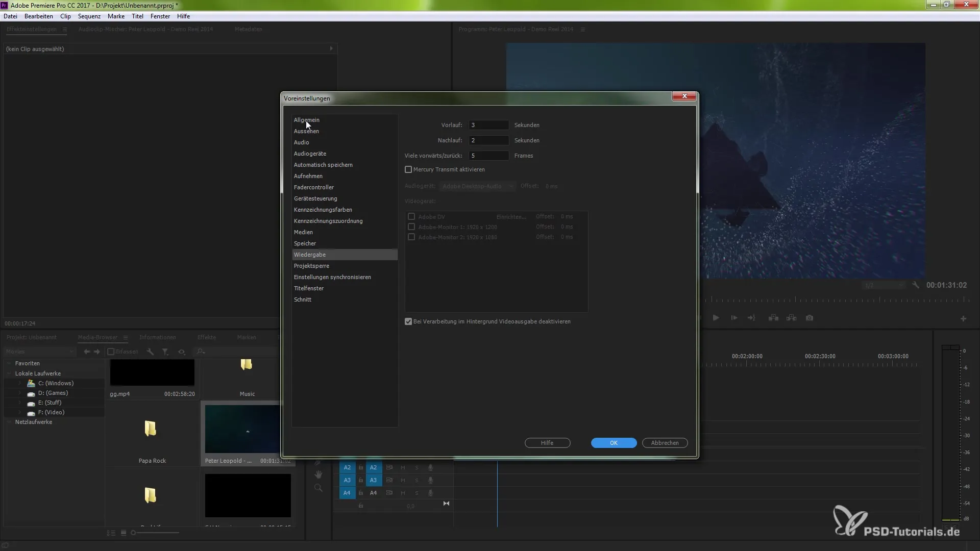Export frame with the camera icon

(810, 318)
